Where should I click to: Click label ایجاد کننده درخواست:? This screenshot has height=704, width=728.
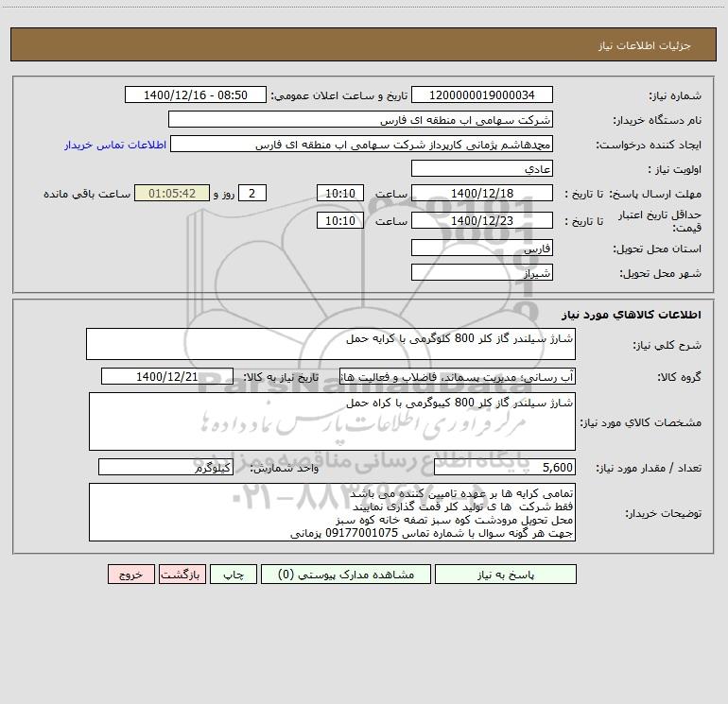click(649, 145)
